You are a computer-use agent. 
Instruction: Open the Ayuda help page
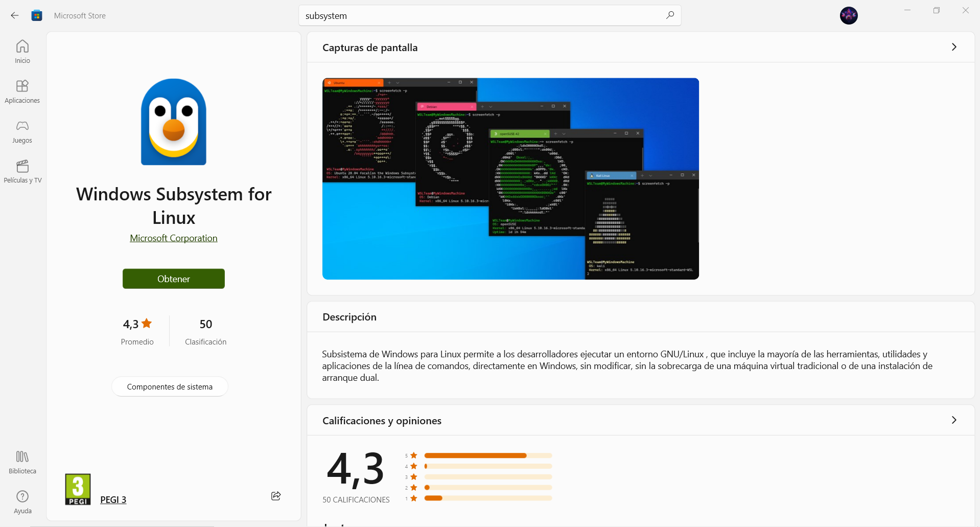coord(22,502)
